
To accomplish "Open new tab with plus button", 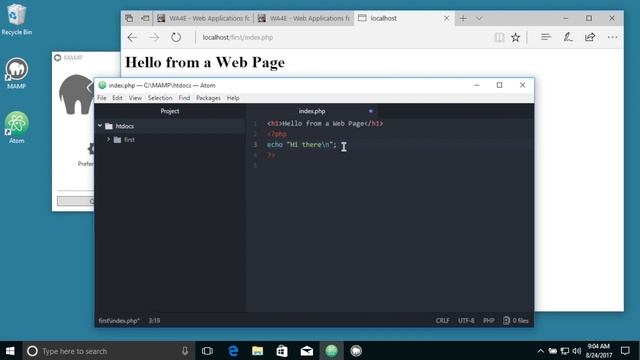I will point(463,18).
